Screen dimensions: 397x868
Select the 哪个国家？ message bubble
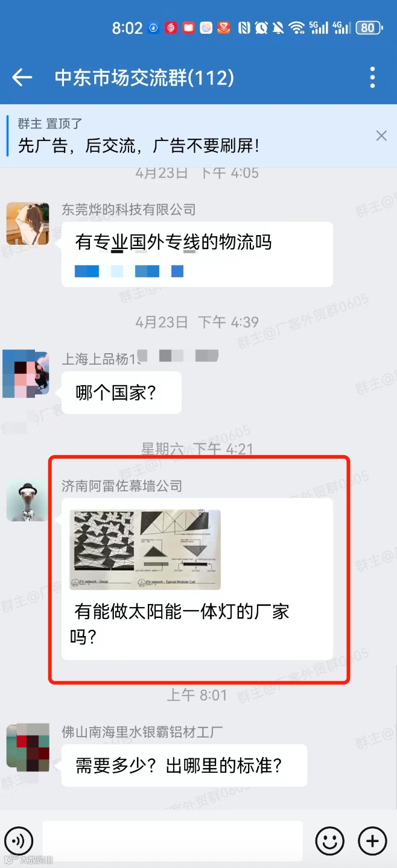121,392
